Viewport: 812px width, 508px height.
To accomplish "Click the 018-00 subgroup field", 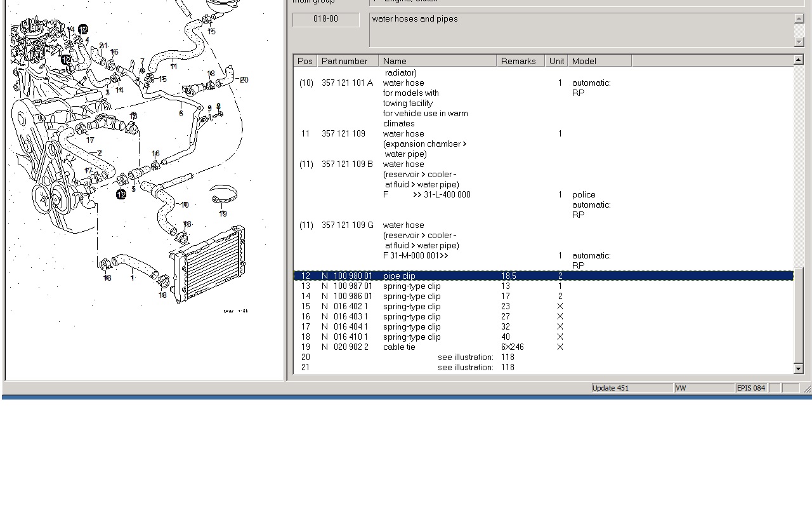I will [325, 19].
